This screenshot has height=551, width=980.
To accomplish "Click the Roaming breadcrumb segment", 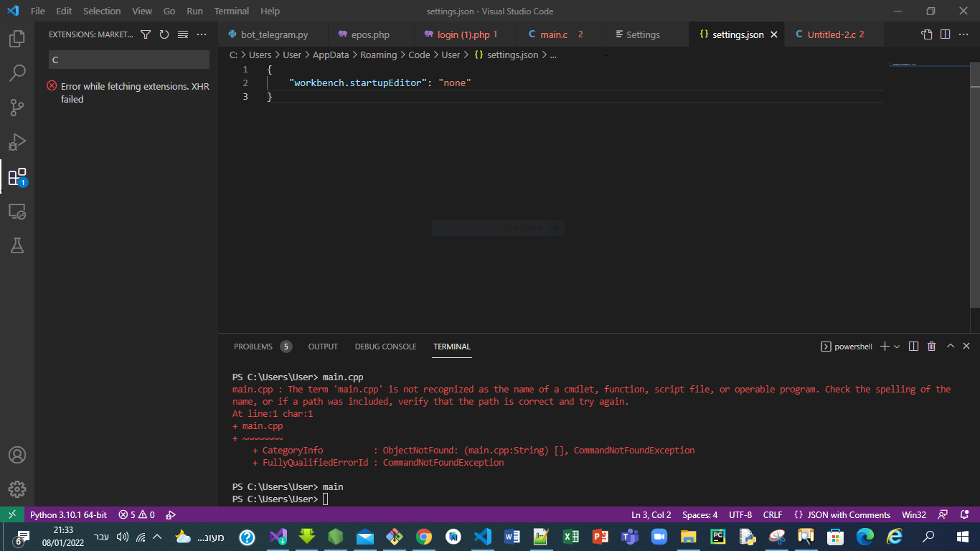I will click(x=378, y=55).
